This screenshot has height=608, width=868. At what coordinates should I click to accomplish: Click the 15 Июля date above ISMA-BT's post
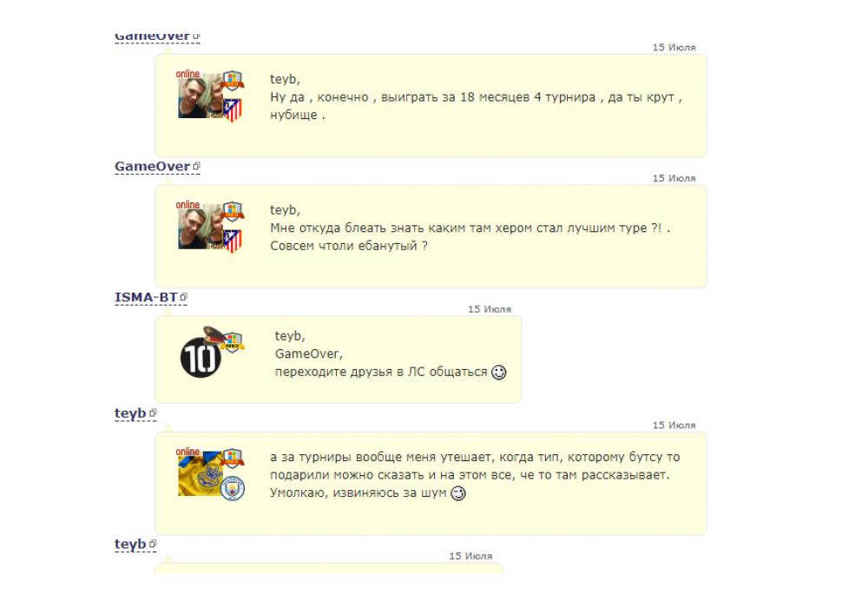tap(490, 309)
